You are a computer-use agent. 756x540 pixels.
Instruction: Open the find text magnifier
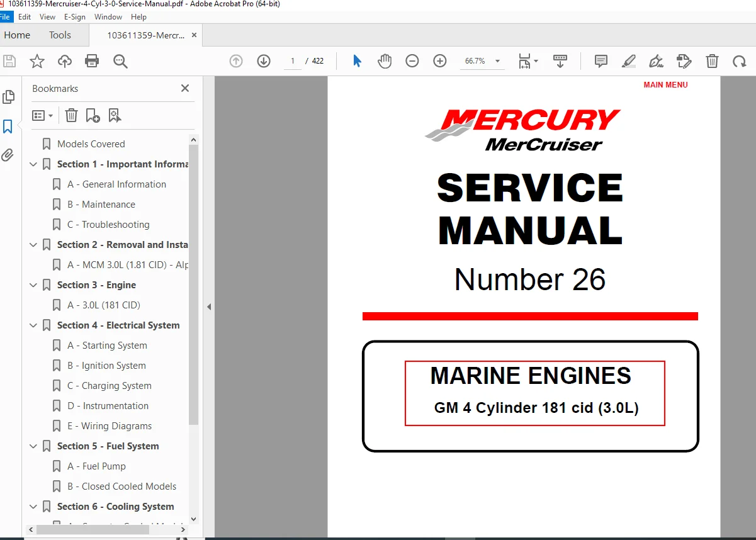(x=120, y=61)
